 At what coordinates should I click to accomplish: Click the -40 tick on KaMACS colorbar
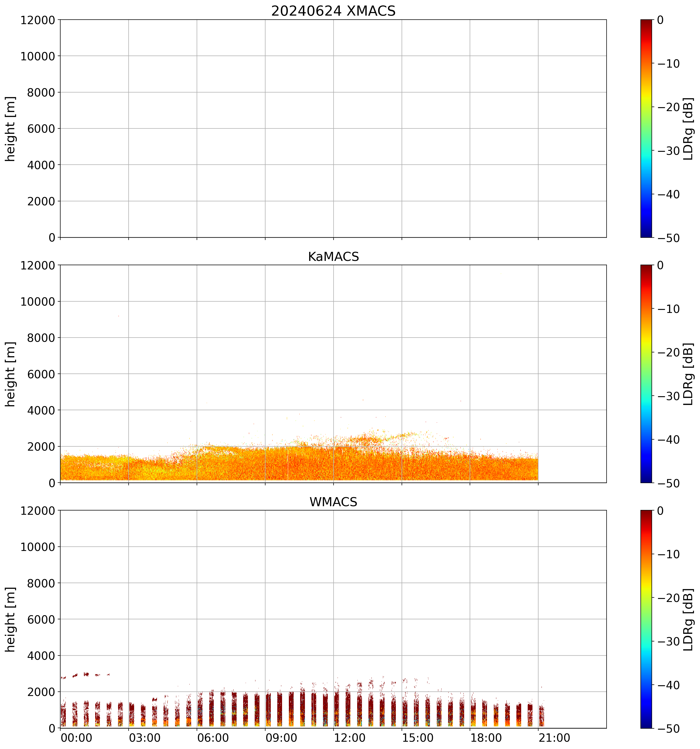pos(668,440)
